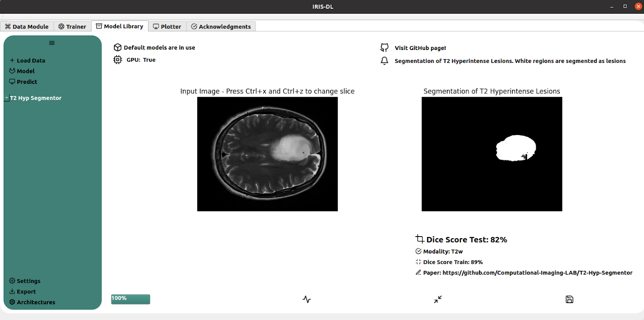644x320 pixels.
Task: Click the 'Input Image' plot title
Action: click(x=267, y=91)
